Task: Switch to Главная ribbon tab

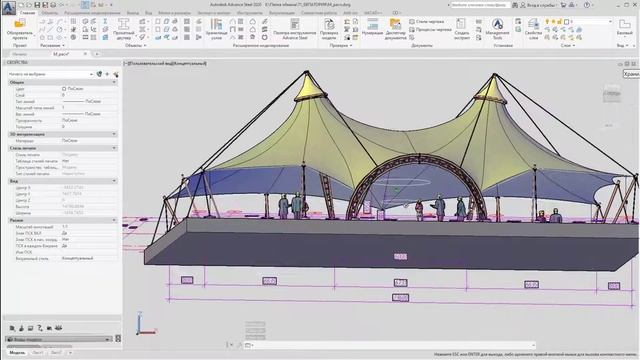Action: tap(28, 13)
